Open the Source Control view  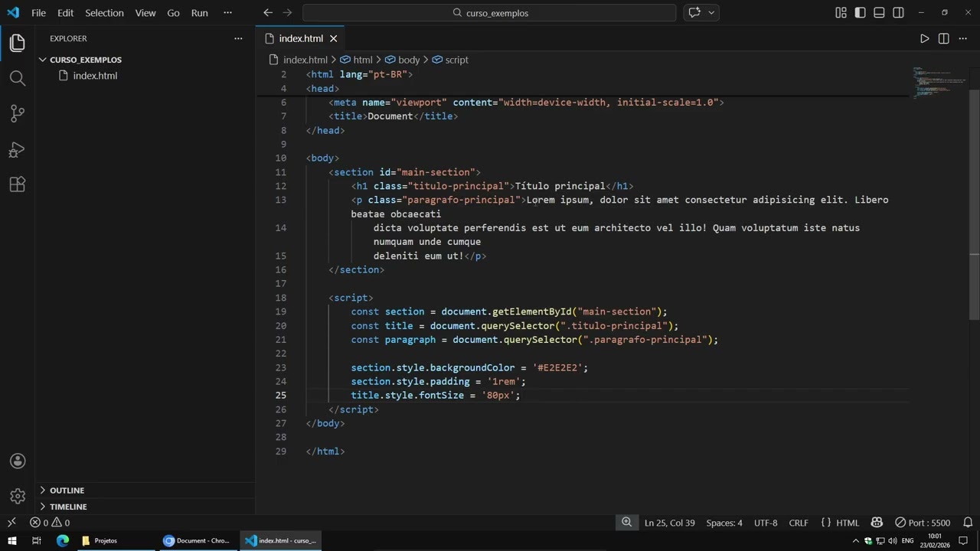click(x=17, y=113)
